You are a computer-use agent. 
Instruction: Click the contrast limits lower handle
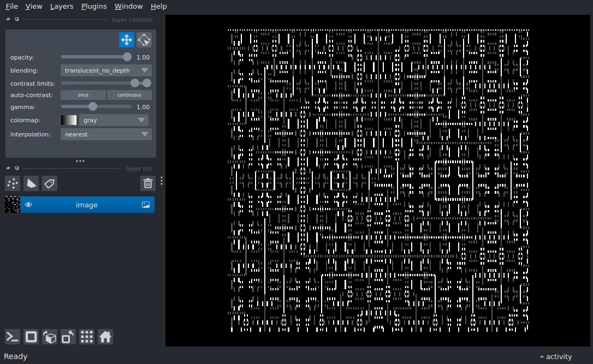click(135, 83)
